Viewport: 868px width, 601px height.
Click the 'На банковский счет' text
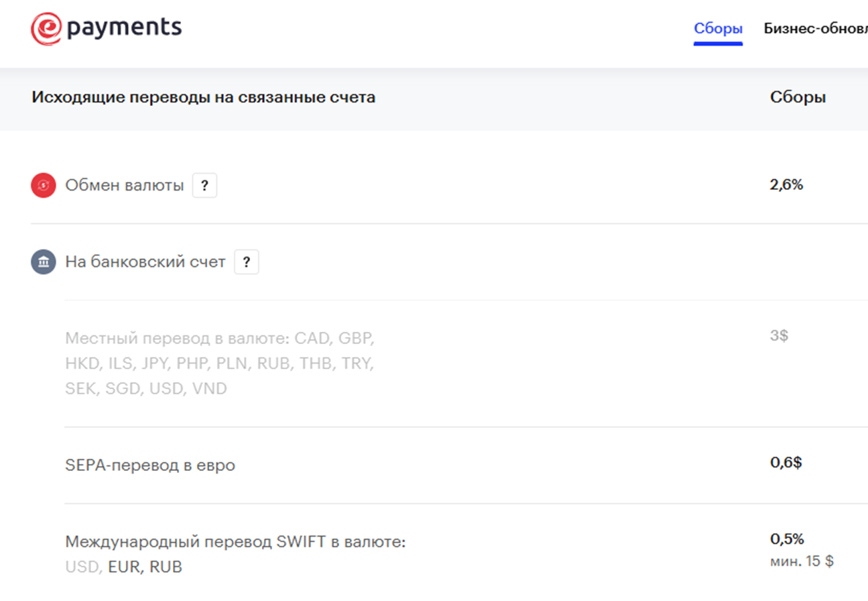(x=144, y=262)
